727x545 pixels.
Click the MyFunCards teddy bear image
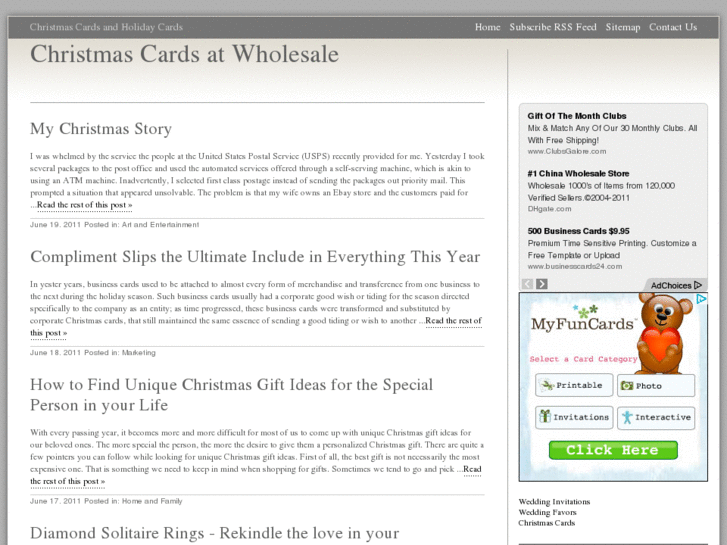(663, 334)
